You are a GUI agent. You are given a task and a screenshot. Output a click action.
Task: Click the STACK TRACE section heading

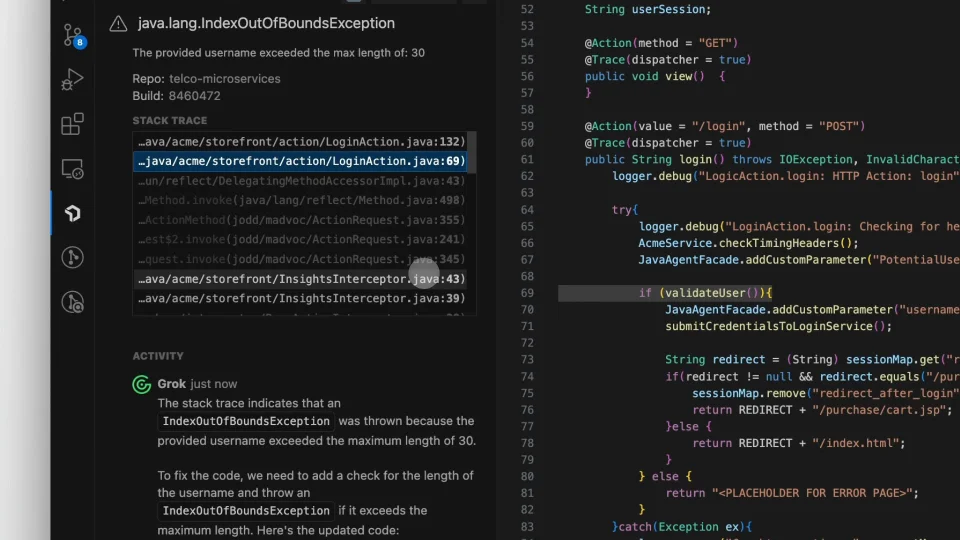170,121
